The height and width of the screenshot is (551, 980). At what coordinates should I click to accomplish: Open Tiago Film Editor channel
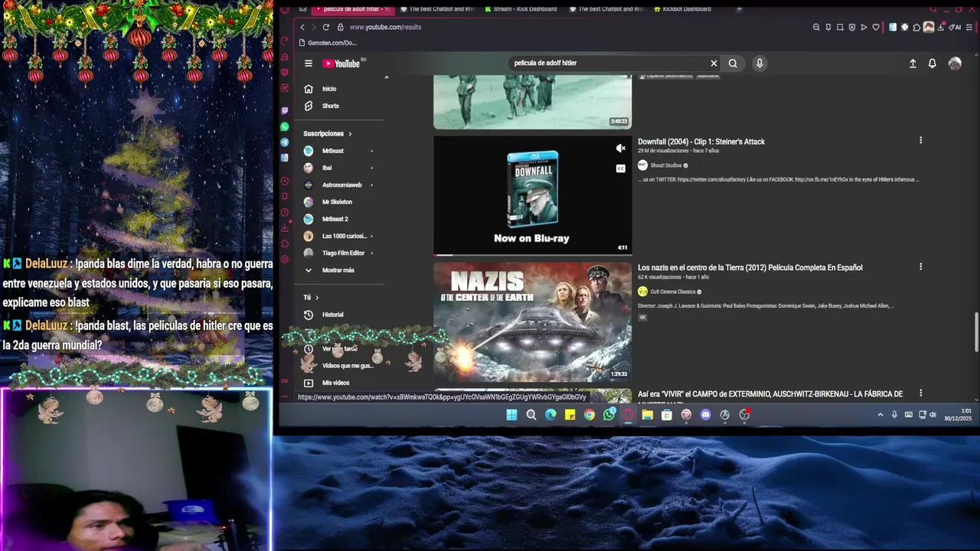click(x=343, y=253)
